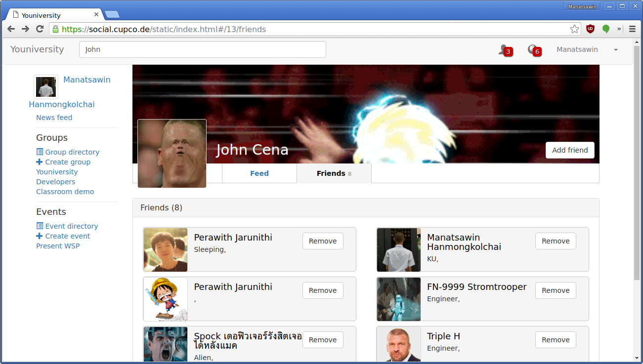Click the page vertical scrollbar thumb
Screen dimensions: 643x364
tap(637, 163)
